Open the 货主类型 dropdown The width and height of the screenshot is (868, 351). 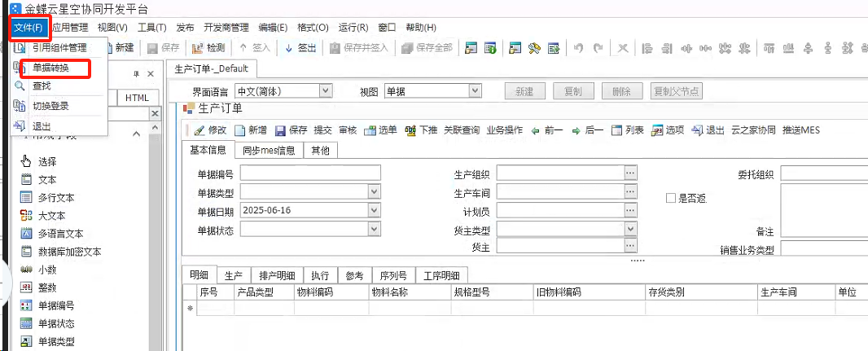pyautogui.click(x=630, y=229)
